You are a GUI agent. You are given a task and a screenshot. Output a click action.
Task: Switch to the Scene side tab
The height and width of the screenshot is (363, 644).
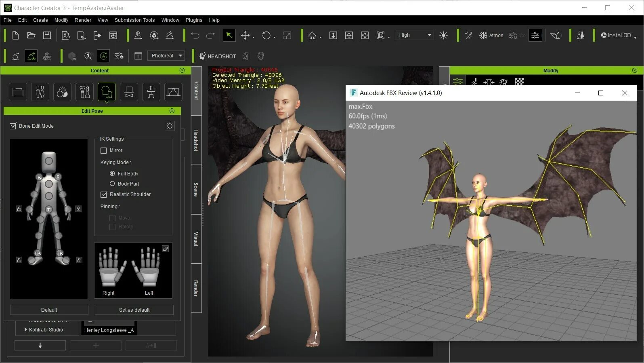(196, 190)
